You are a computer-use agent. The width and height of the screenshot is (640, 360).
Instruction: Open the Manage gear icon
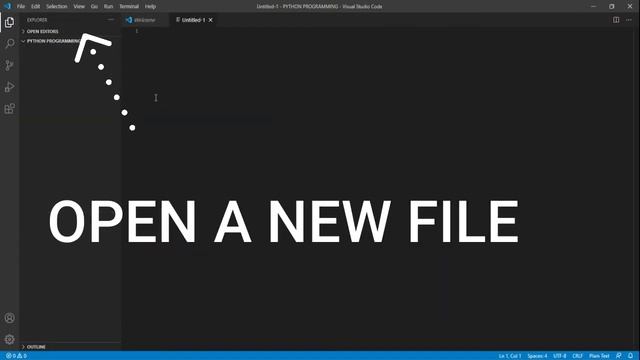pyautogui.click(x=9, y=339)
